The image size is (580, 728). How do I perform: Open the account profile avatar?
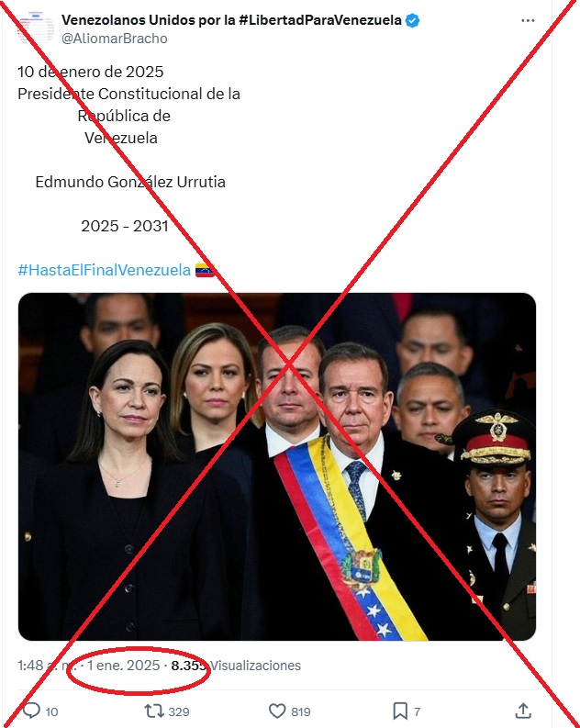pos(35,28)
